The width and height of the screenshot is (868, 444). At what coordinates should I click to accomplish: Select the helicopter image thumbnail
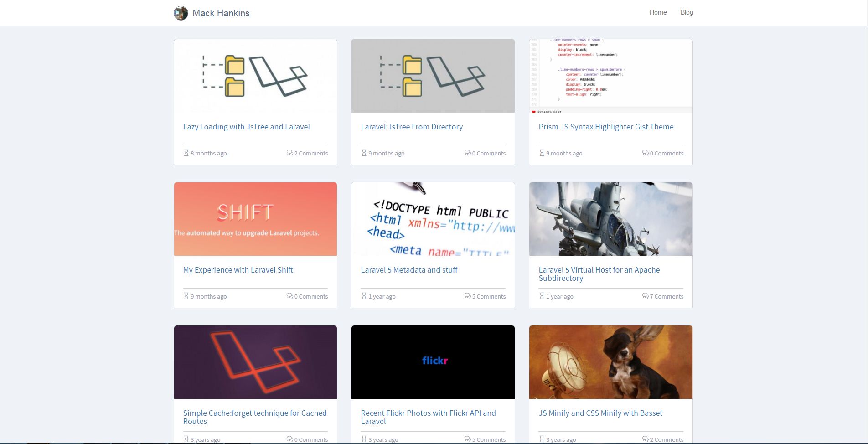click(611, 219)
